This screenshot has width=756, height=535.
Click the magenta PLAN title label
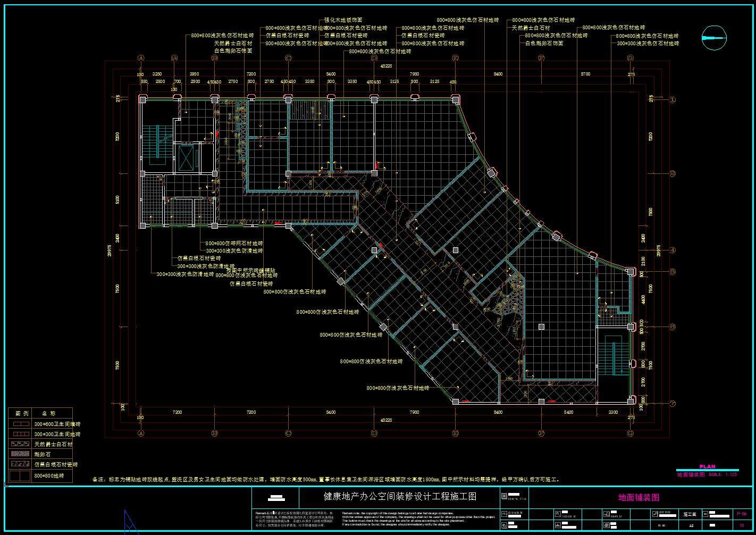tap(707, 466)
